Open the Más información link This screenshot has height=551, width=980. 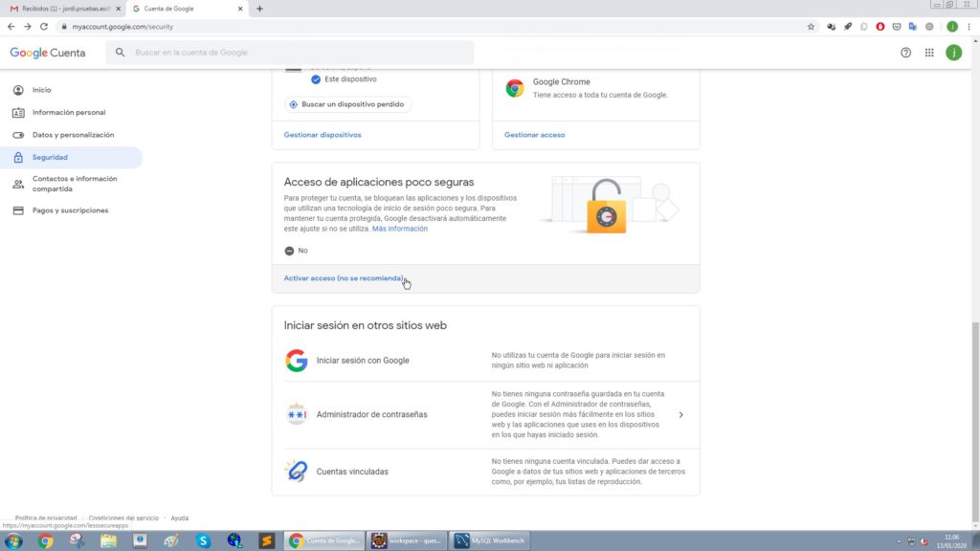pyautogui.click(x=402, y=228)
